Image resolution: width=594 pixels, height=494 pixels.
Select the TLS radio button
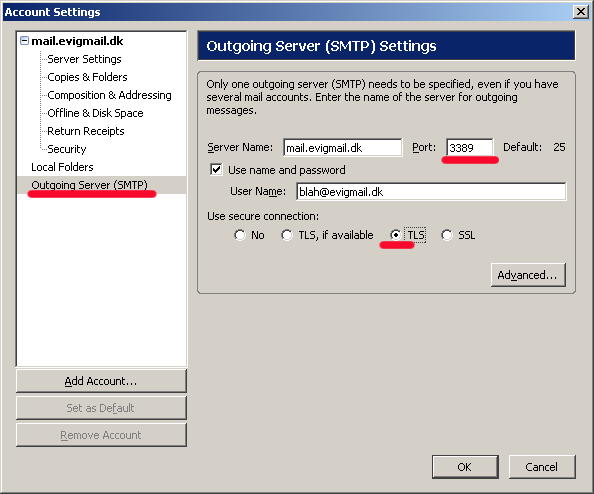click(395, 235)
